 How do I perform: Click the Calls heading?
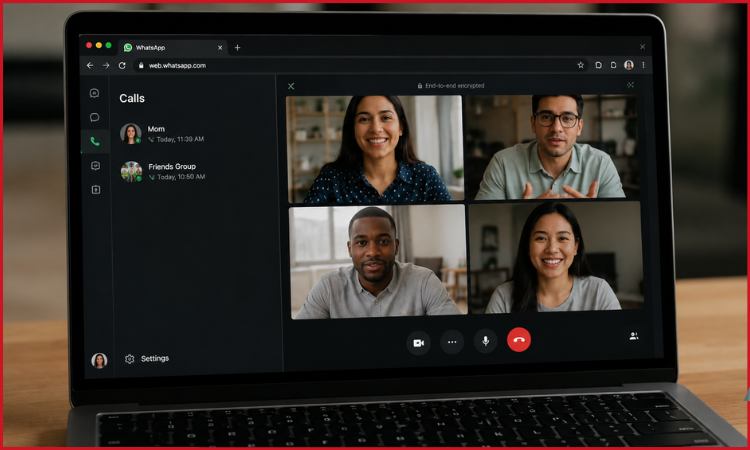coord(132,98)
